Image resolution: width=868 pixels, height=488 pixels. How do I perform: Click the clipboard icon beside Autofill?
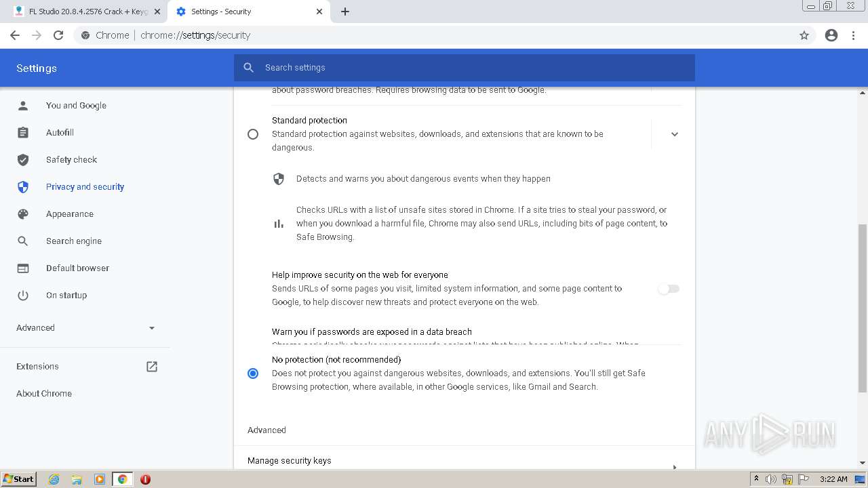[23, 133]
